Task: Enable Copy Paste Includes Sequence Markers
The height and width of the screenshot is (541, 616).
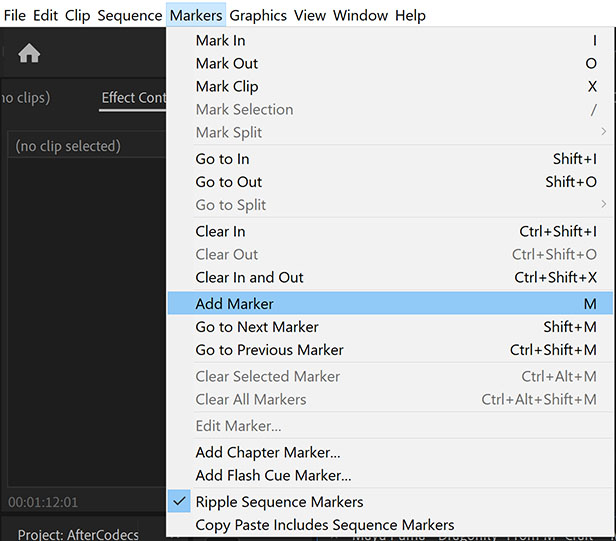Action: 324,525
